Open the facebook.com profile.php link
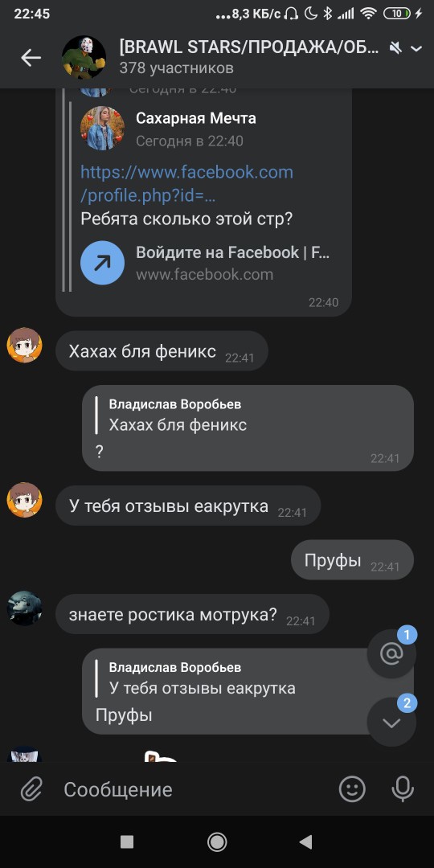This screenshot has height=868, width=434. [186, 184]
